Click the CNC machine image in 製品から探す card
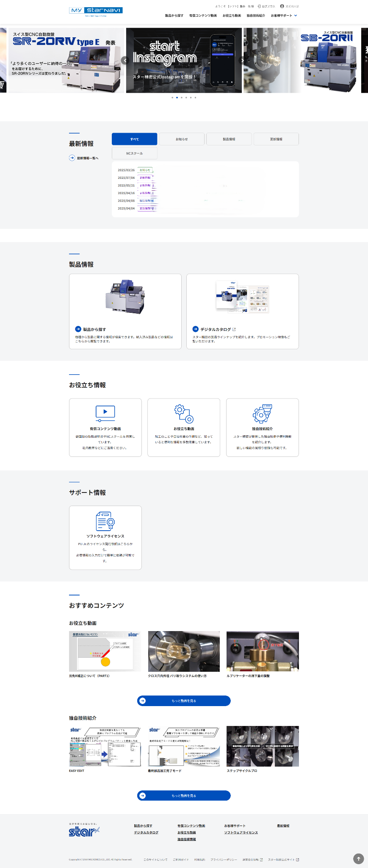 point(125,296)
